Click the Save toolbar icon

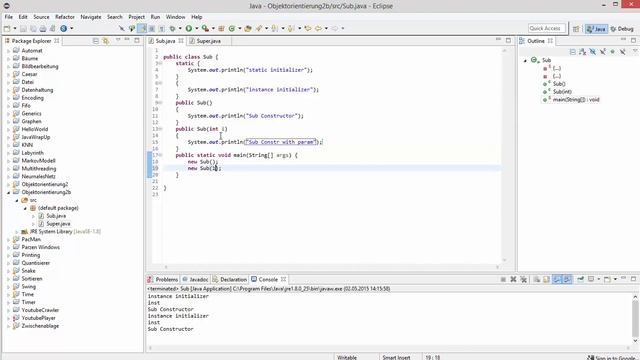(x=23, y=29)
